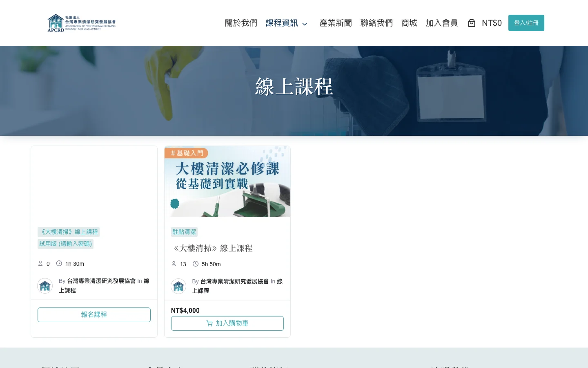The height and width of the screenshot is (368, 588).
Task: Click the instructor avatar on 《大樓清掃》線上課程 card
Action: (x=178, y=286)
